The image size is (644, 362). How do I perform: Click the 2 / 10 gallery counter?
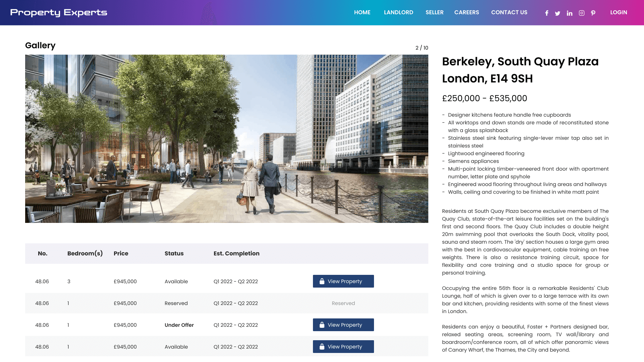(x=422, y=48)
